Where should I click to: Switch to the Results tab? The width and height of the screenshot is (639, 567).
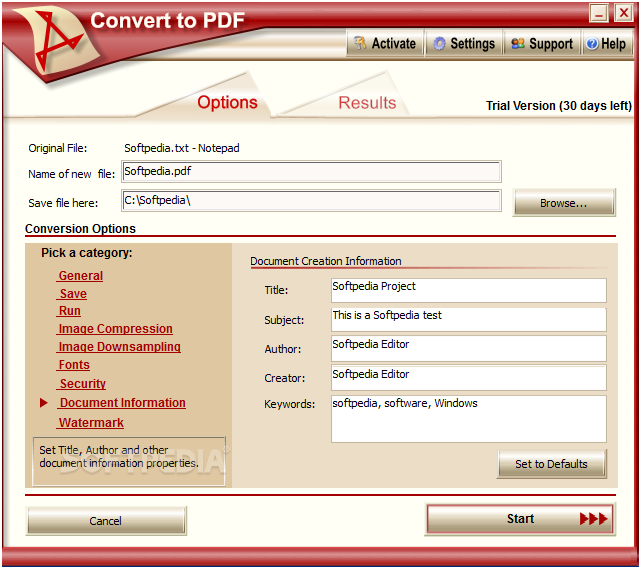point(367,103)
